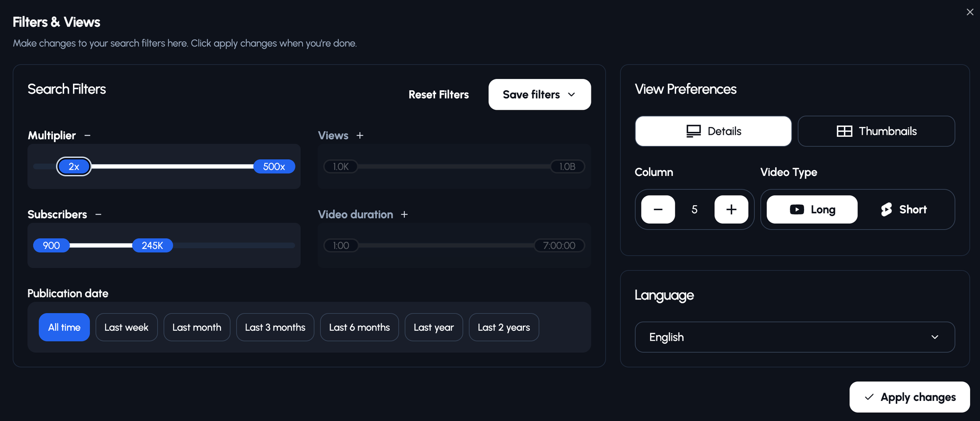This screenshot has width=980, height=421.
Task: Open the Save filters dropdown
Action: (539, 95)
